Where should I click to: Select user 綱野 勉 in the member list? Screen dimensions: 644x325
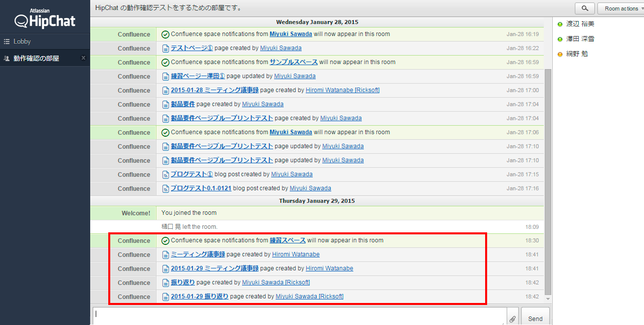click(x=577, y=54)
